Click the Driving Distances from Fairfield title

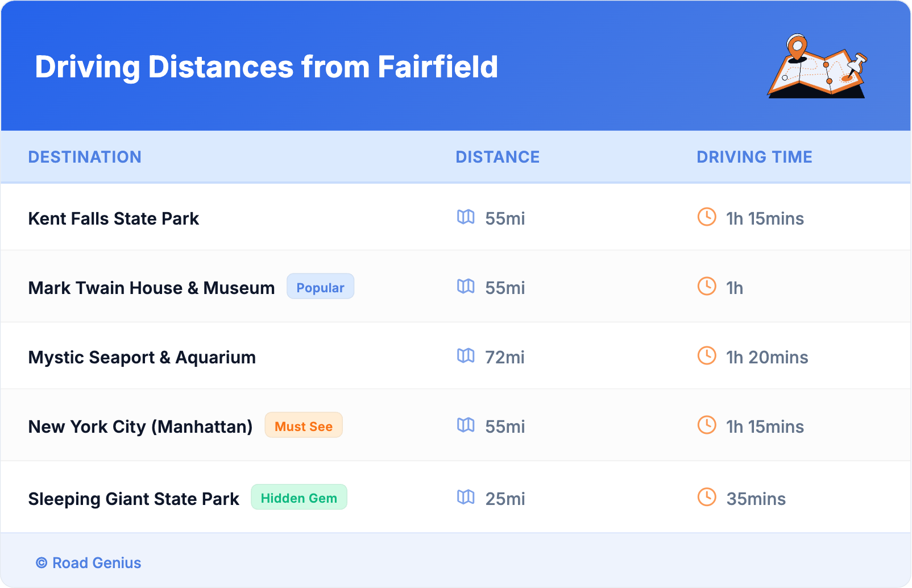click(x=266, y=67)
